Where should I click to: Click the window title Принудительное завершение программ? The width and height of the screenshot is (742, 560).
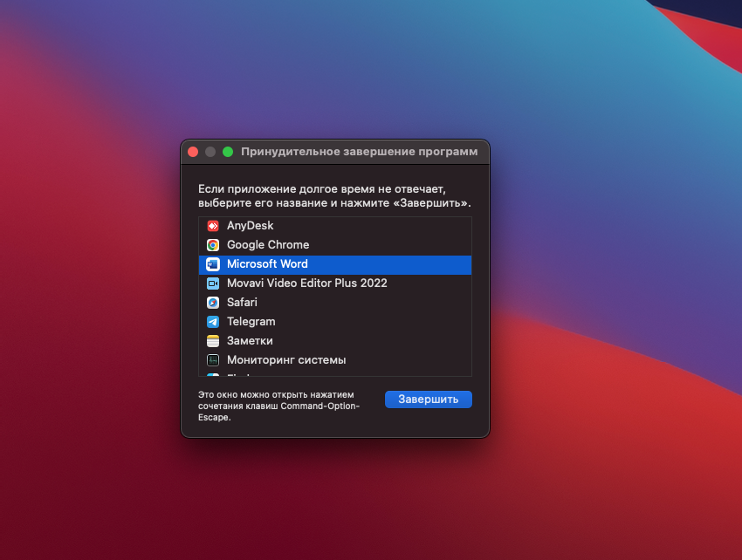coord(359,152)
